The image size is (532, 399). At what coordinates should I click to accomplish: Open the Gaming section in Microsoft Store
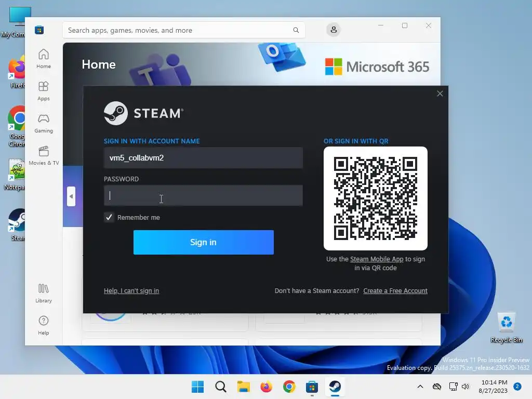(44, 123)
